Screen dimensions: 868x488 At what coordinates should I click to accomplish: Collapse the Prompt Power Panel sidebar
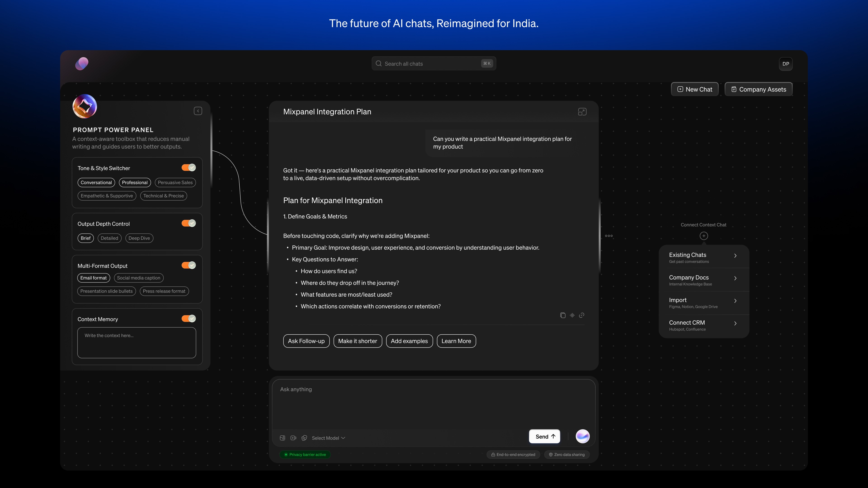(x=198, y=111)
